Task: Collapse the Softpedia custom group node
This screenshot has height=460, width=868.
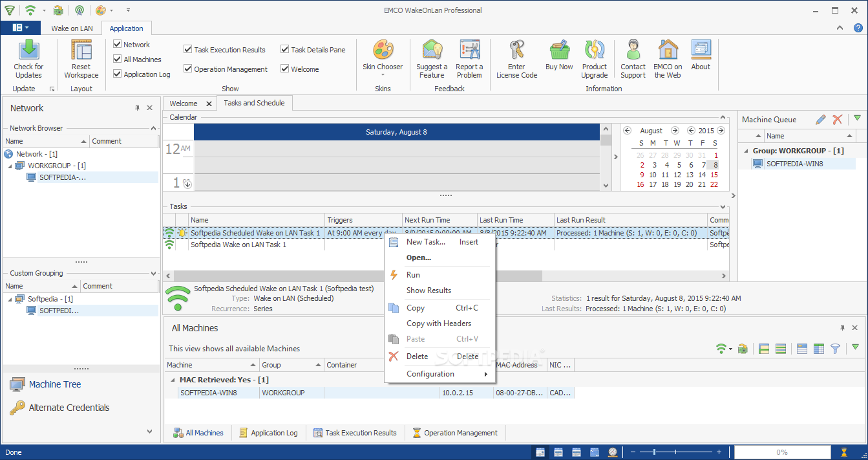Action: 10,299
